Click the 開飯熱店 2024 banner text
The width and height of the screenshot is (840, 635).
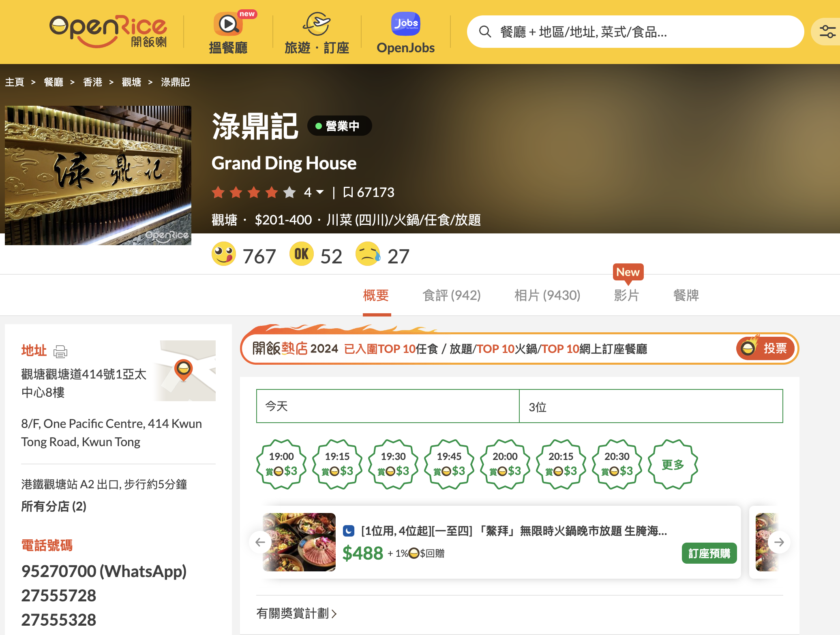coord(295,349)
